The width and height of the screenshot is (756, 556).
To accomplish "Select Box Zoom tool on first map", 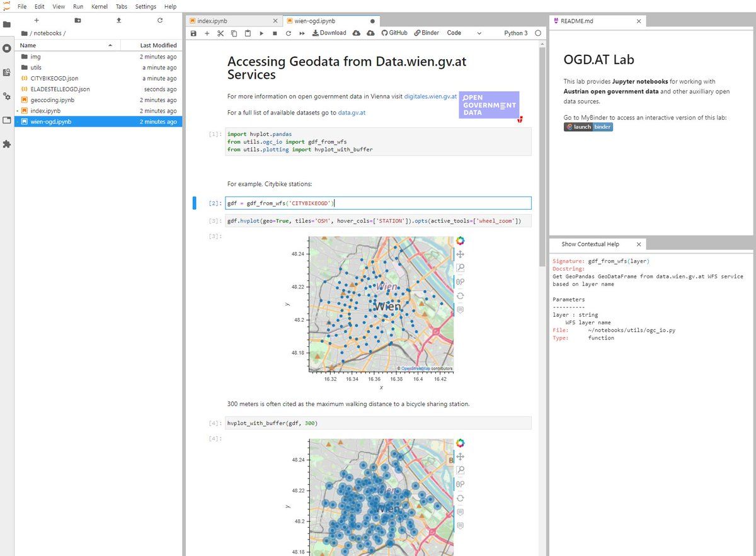I will click(x=461, y=268).
